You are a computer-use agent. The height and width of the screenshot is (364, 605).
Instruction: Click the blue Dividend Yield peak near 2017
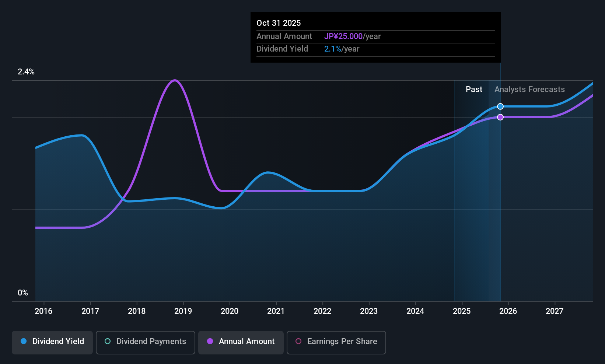pyautogui.click(x=82, y=135)
